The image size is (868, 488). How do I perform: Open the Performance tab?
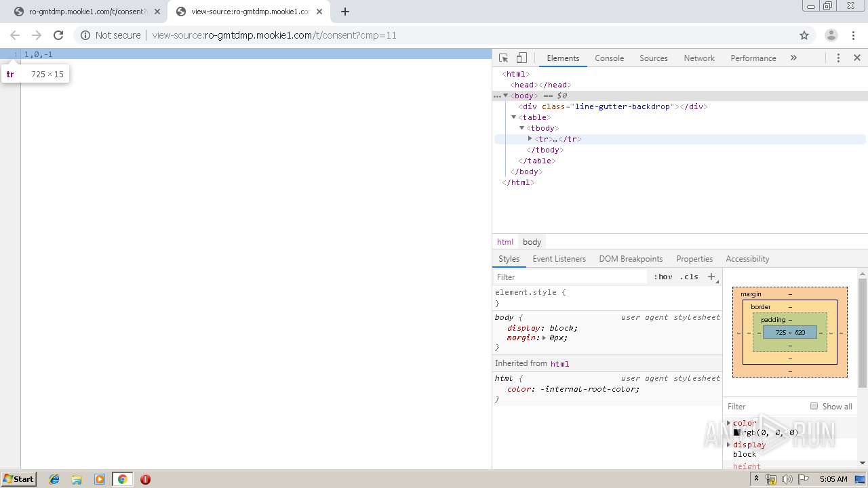(x=753, y=58)
